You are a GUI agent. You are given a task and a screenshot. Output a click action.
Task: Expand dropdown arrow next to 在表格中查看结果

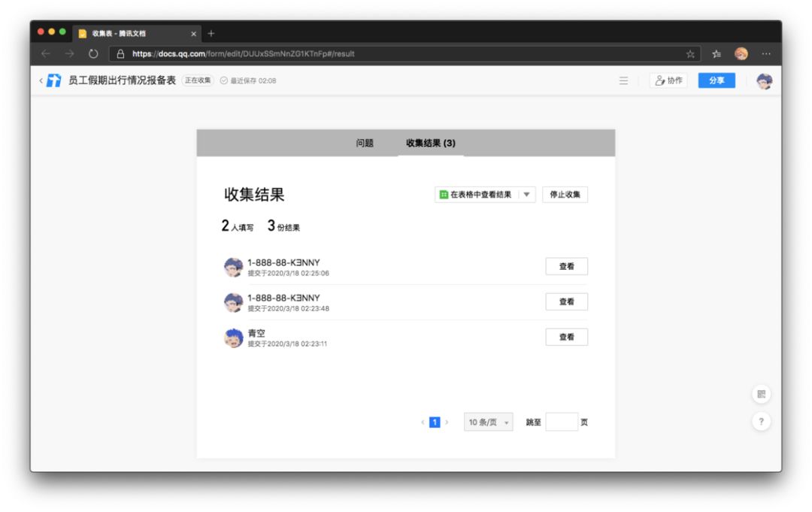point(526,195)
